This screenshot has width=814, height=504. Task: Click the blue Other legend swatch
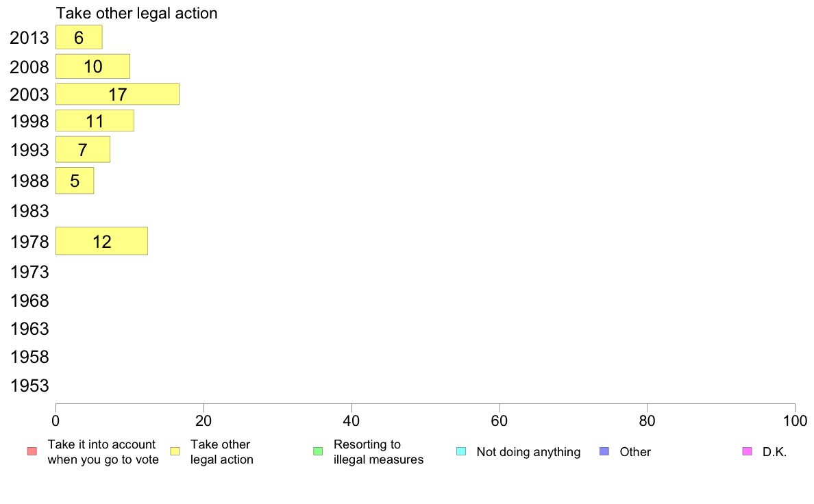pos(604,451)
